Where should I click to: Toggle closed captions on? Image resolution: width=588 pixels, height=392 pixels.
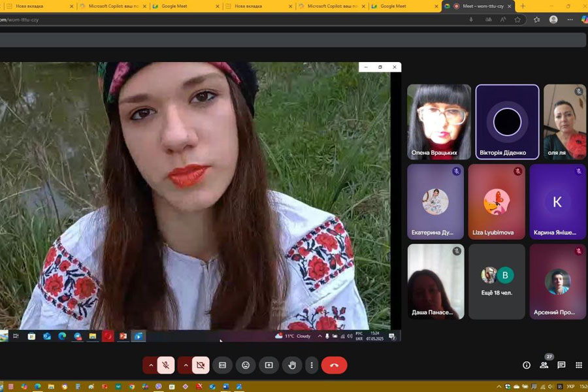click(222, 365)
